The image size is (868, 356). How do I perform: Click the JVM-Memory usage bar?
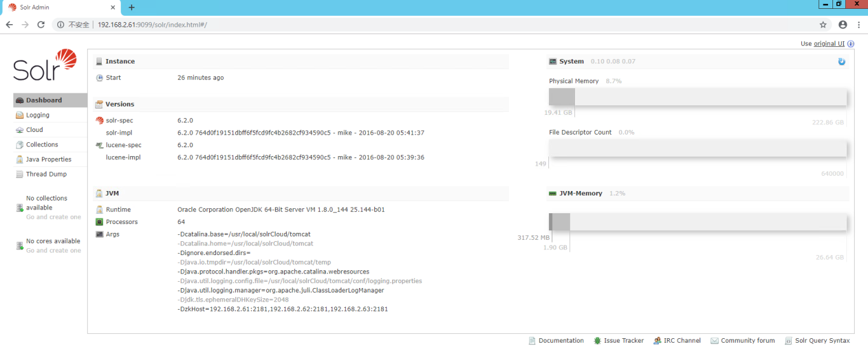[698, 222]
